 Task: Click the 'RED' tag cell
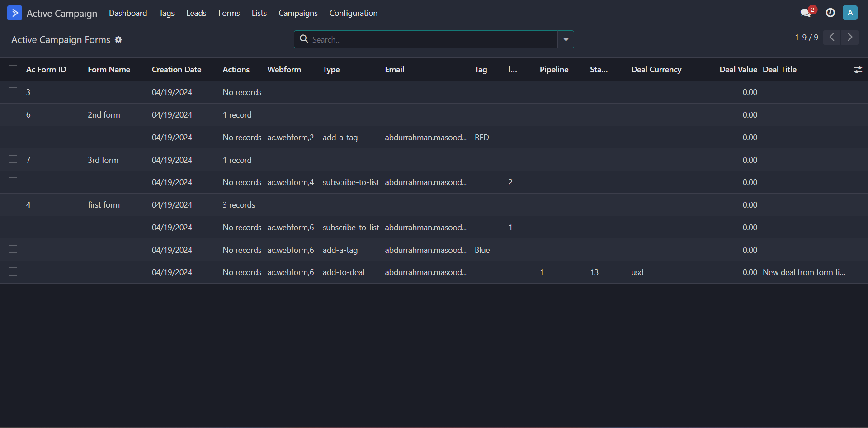pyautogui.click(x=481, y=138)
